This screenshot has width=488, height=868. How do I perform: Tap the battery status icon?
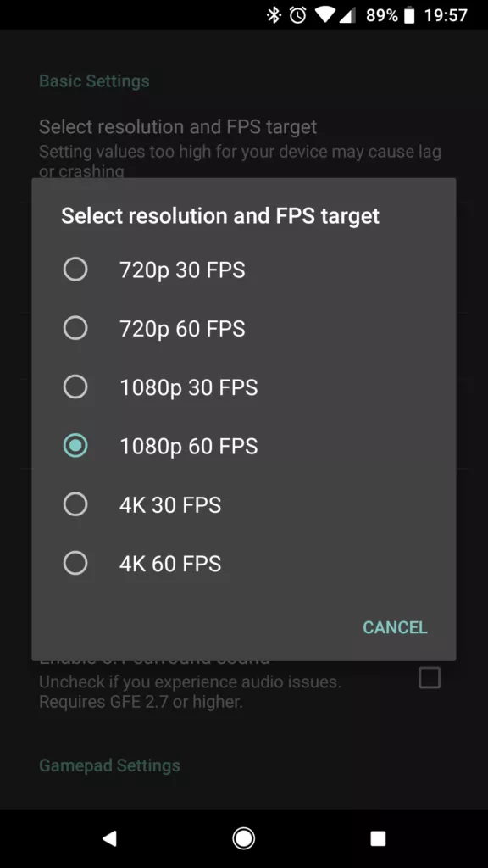pos(409,15)
